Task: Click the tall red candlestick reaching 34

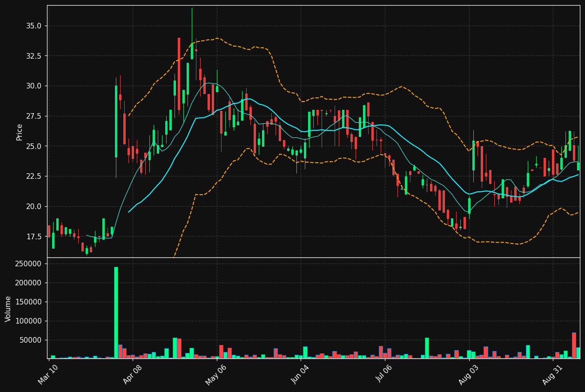Action: tap(179, 74)
